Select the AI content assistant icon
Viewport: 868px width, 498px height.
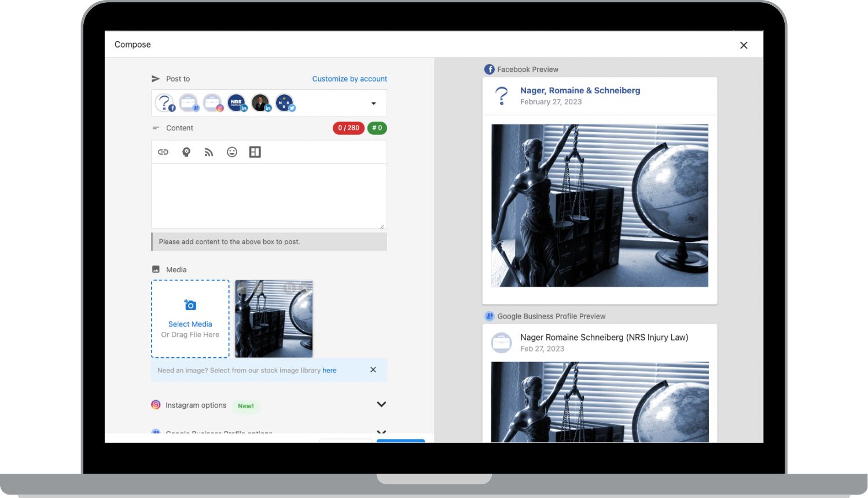(x=186, y=152)
